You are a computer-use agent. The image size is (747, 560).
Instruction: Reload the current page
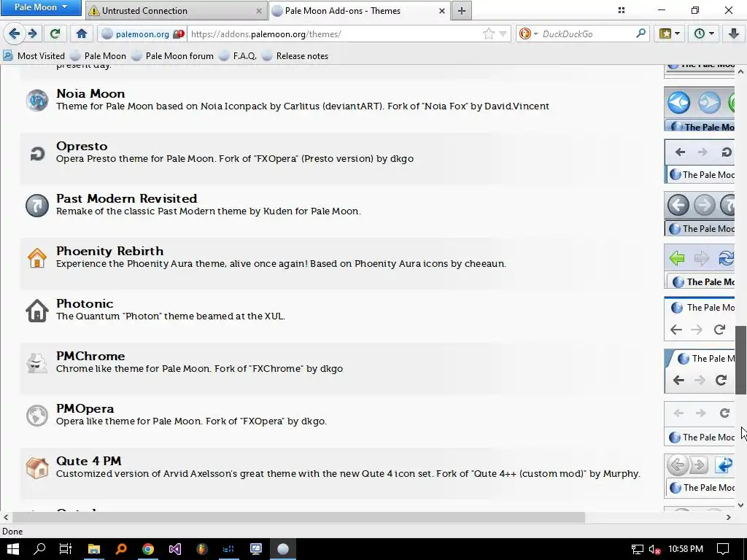pyautogui.click(x=55, y=34)
